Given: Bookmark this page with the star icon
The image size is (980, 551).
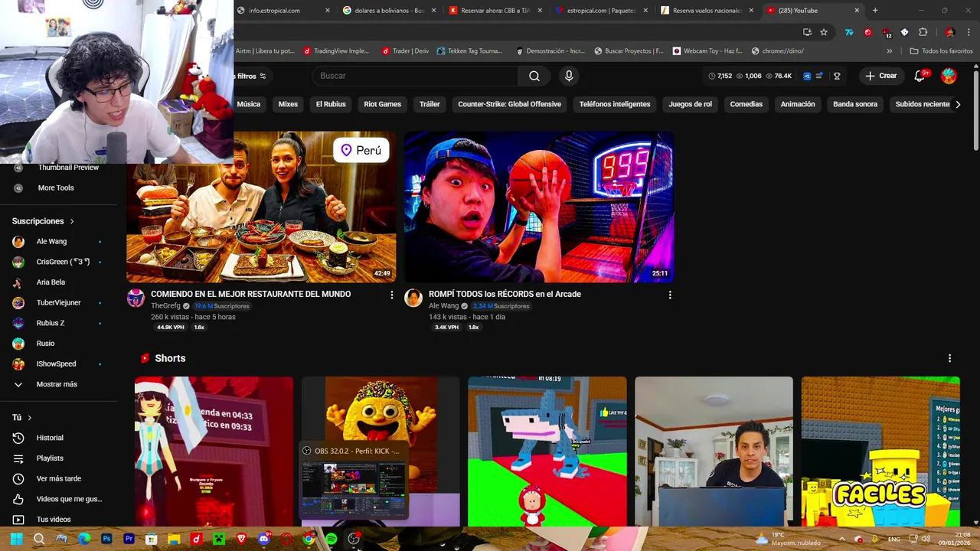Looking at the screenshot, I should (x=824, y=32).
